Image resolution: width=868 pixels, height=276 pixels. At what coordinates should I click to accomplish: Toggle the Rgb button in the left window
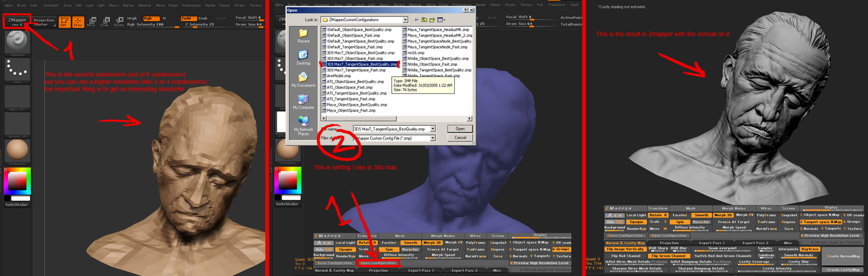tap(151, 18)
